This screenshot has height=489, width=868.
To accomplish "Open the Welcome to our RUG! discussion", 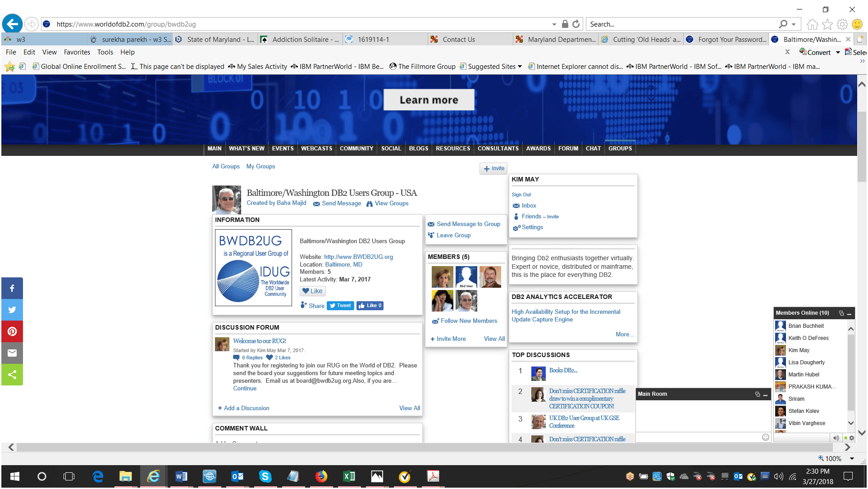I will (x=260, y=341).
